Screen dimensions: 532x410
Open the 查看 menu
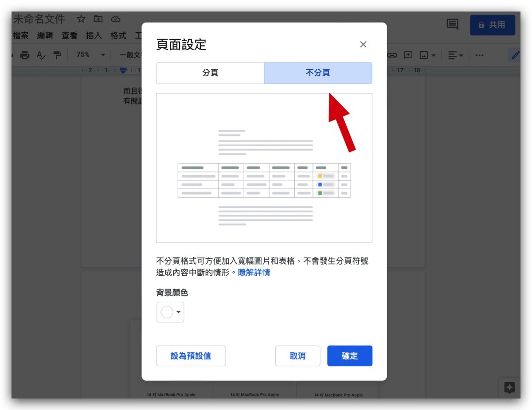click(x=69, y=35)
